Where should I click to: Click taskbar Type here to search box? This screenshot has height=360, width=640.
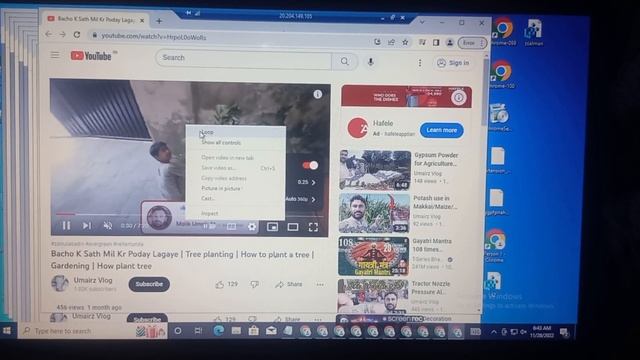coord(92,331)
